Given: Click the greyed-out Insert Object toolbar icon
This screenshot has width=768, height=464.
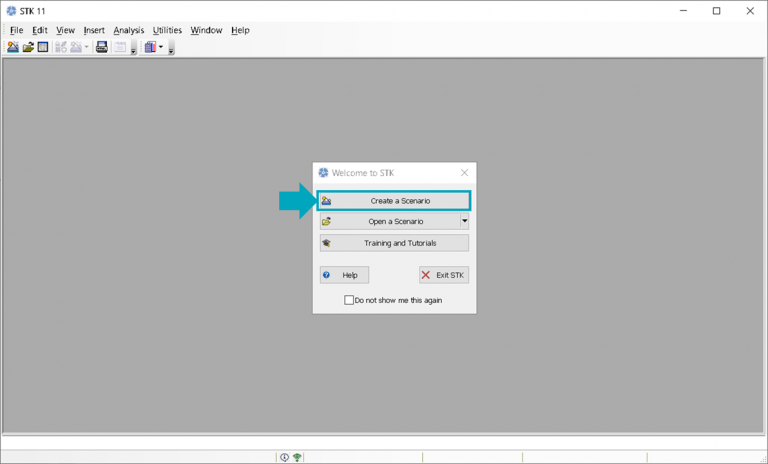Looking at the screenshot, I should tap(61, 47).
